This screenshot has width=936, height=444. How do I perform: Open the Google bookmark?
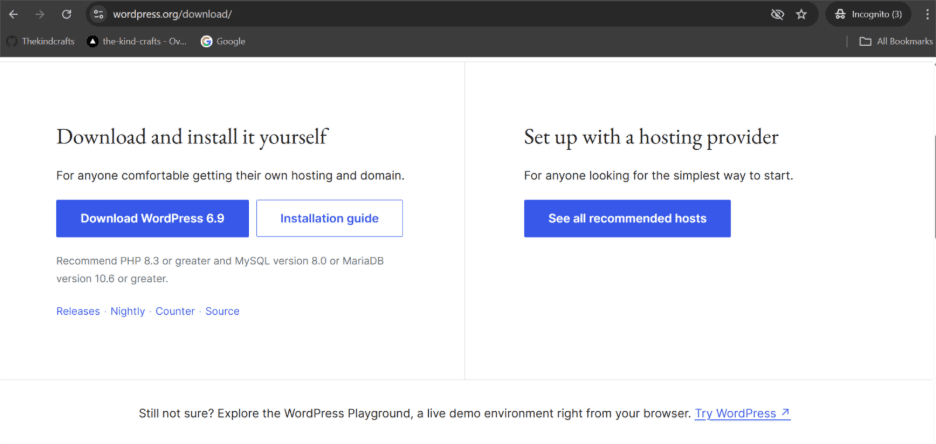pos(223,41)
